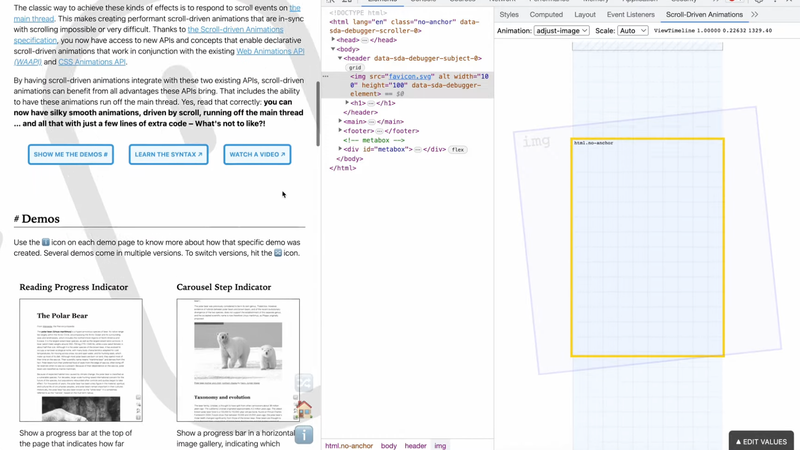Click the ViewTimeline values readout
This screenshot has width=800, height=450.
coord(713,31)
